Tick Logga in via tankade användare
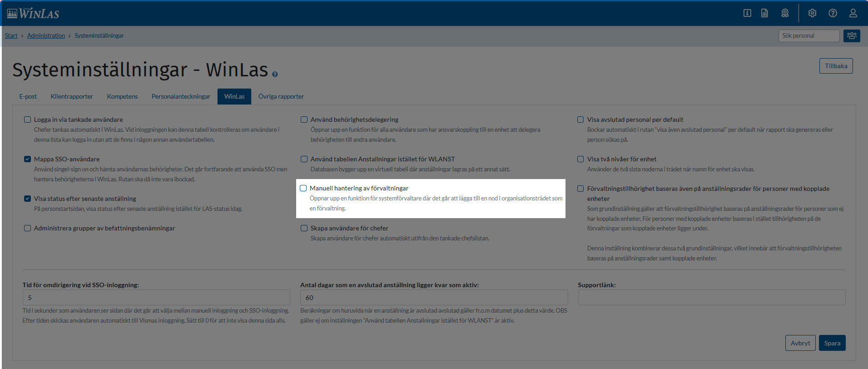This screenshot has height=369, width=868. point(28,120)
